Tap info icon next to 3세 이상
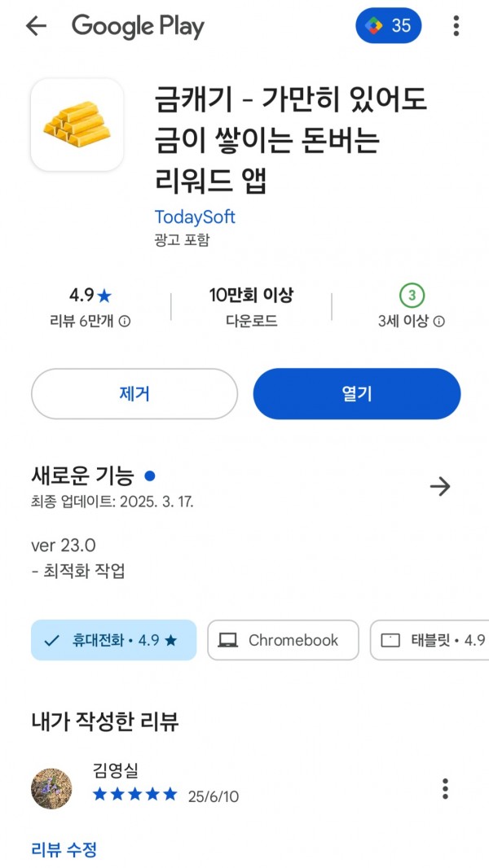 [438, 322]
